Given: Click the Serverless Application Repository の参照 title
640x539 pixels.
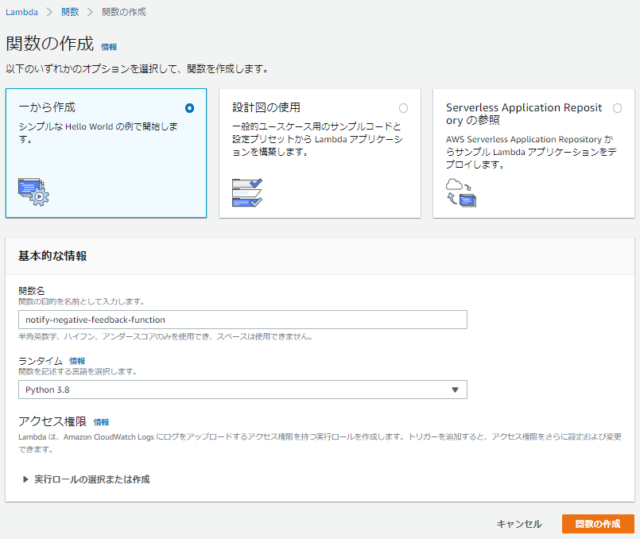Looking at the screenshot, I should 524,114.
